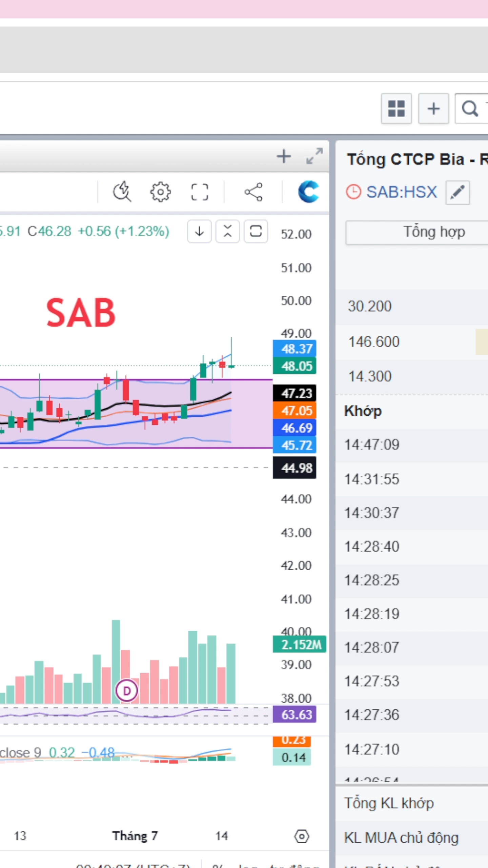
Task: Click the down arrow legend button
Action: (x=200, y=232)
